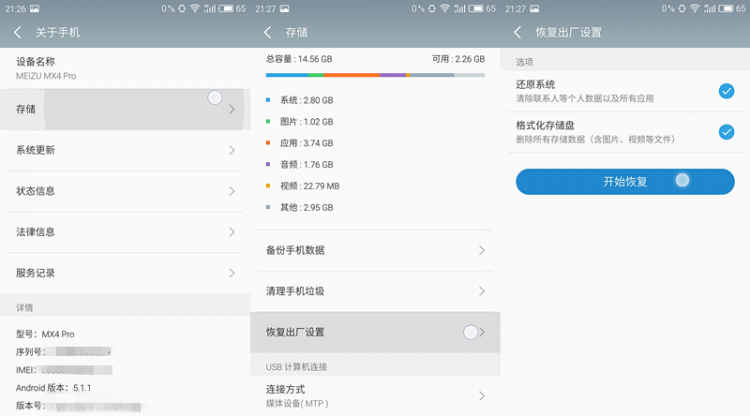The width and height of the screenshot is (750, 416).
Task: Select 应用: 3.74 GB text
Action: tap(307, 143)
